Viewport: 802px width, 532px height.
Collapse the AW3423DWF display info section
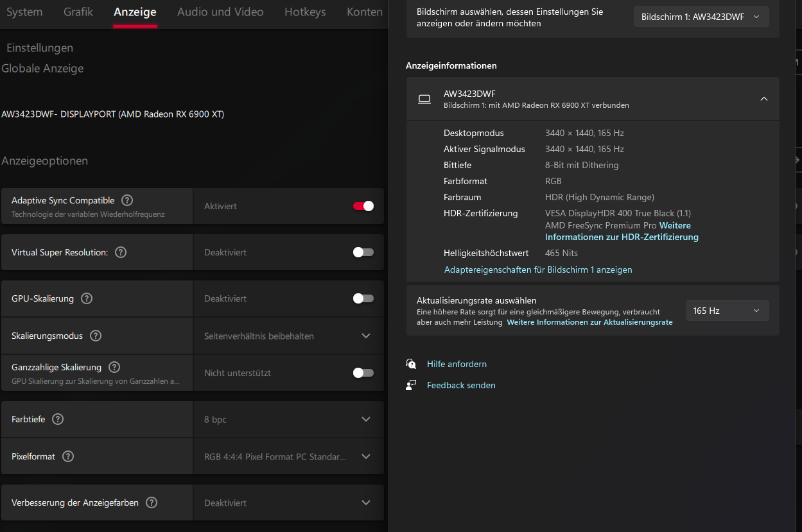click(x=764, y=99)
